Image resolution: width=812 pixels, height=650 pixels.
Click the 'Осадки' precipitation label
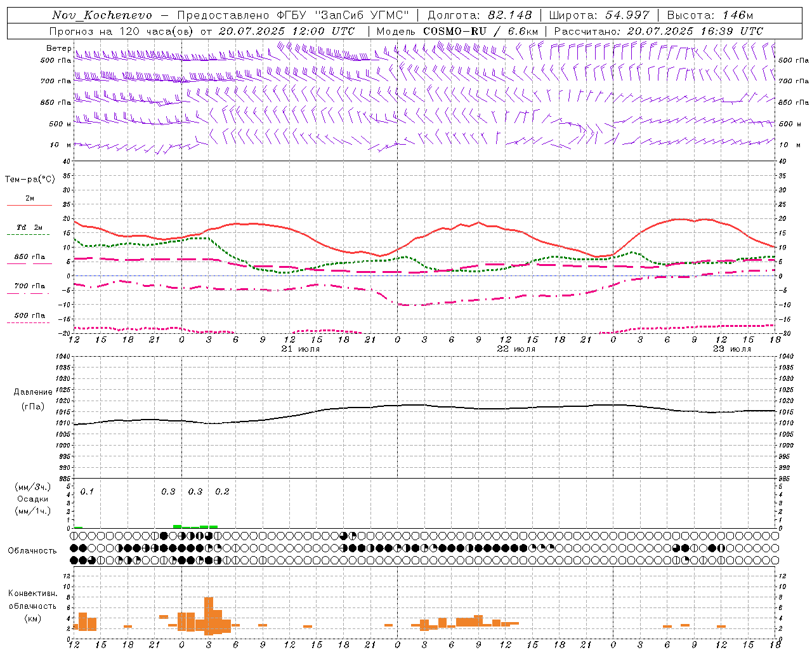[x=33, y=499]
